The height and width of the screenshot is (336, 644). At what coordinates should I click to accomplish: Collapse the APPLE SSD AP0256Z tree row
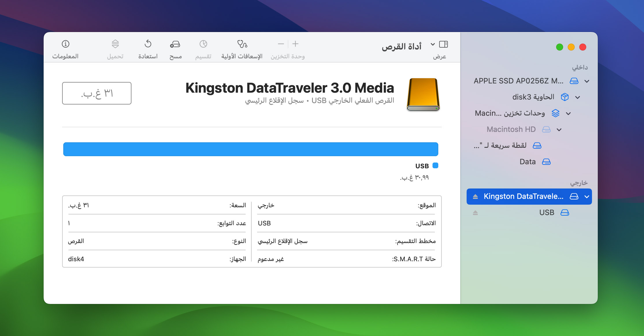[x=587, y=81]
